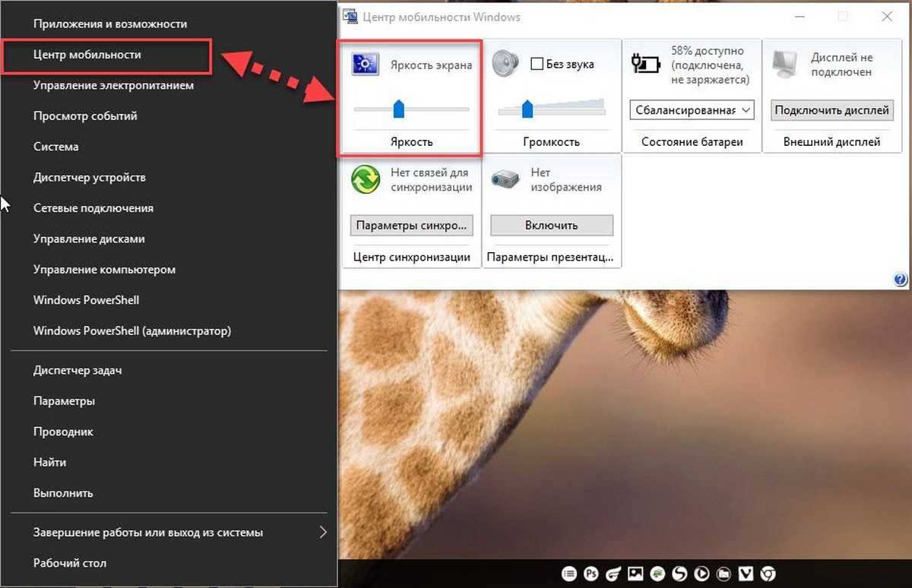This screenshot has height=588, width=912.
Task: Open the Vivaldi browser taskbar icon
Action: [x=746, y=573]
